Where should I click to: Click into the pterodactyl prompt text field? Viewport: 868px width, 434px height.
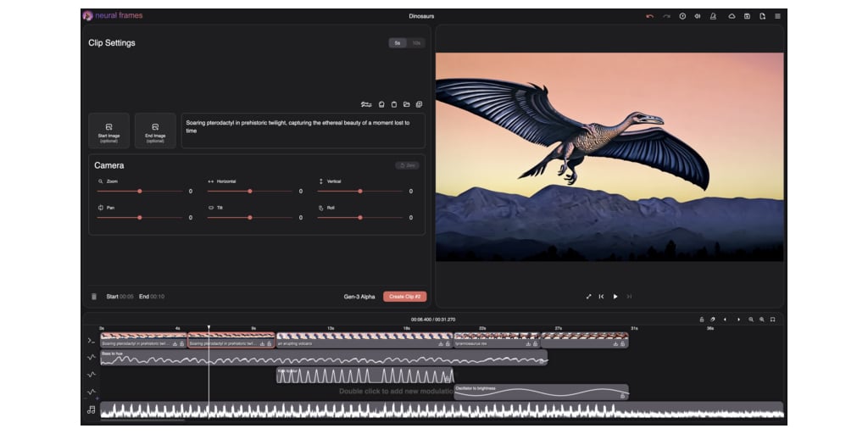(x=303, y=131)
